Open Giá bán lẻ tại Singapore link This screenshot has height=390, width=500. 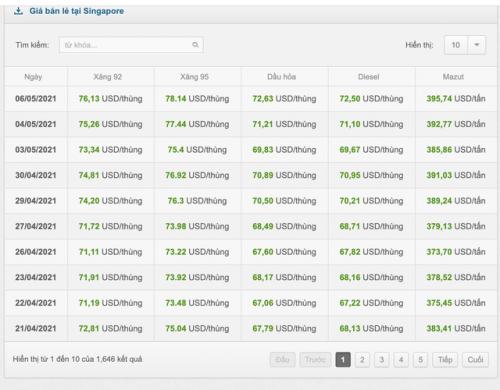click(x=77, y=11)
